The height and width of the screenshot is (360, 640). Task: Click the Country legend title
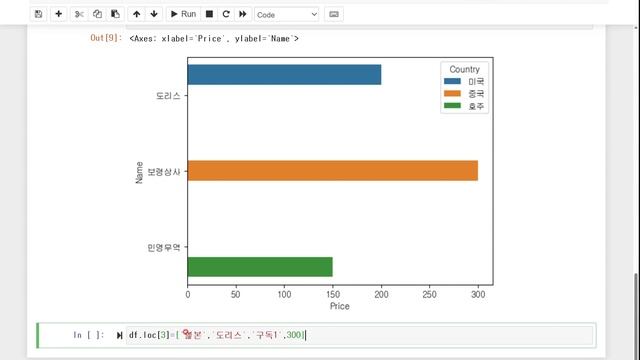pyautogui.click(x=464, y=69)
